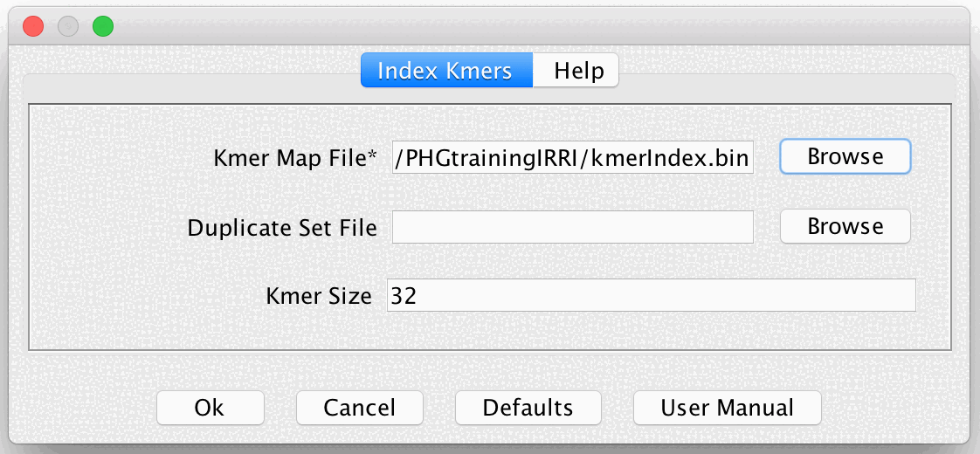Close the window with the red button
The height and width of the screenshot is (454, 980).
pos(33,26)
